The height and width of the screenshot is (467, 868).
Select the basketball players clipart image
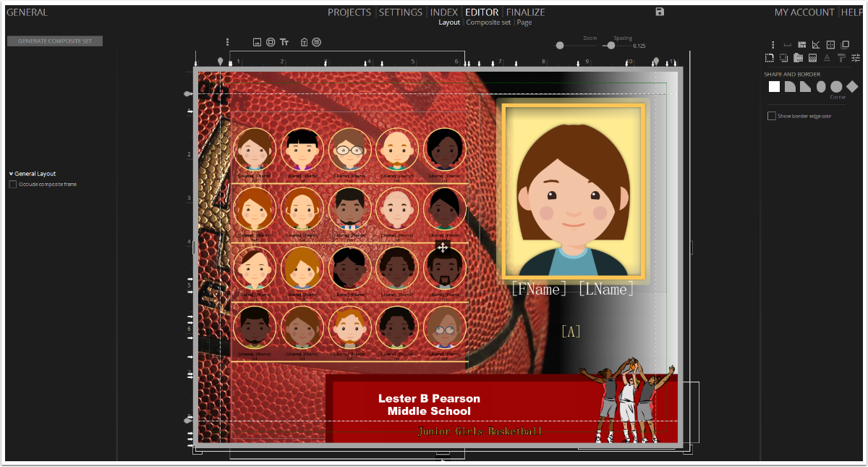click(x=627, y=400)
